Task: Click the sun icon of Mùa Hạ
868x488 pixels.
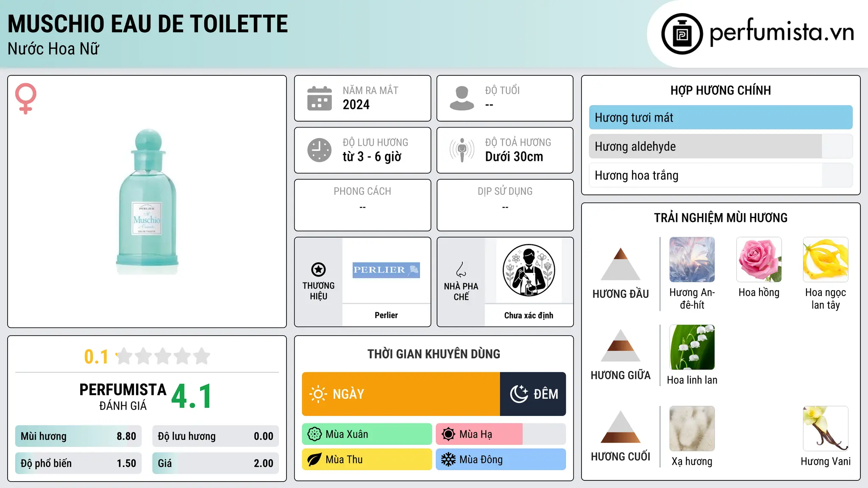Action: tap(448, 434)
